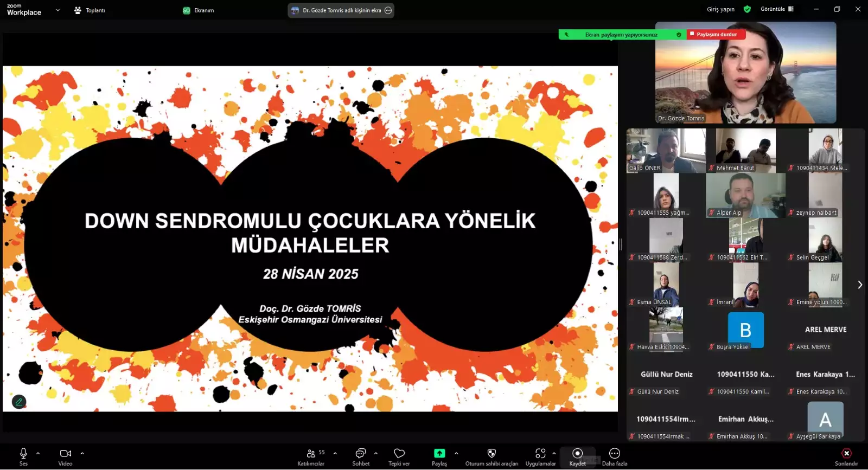This screenshot has height=470, width=868.
Task: Click muted mic icon on AREL MERVE
Action: pyautogui.click(x=791, y=347)
